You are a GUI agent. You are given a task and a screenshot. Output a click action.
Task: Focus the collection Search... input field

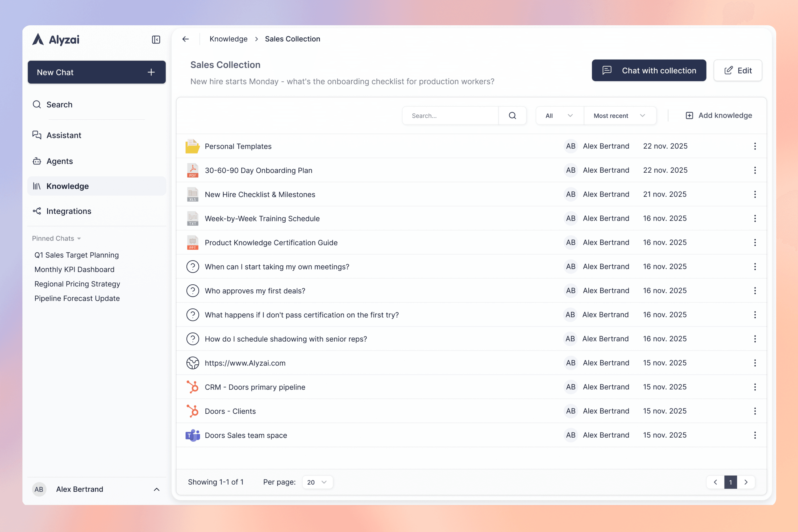[x=450, y=116]
